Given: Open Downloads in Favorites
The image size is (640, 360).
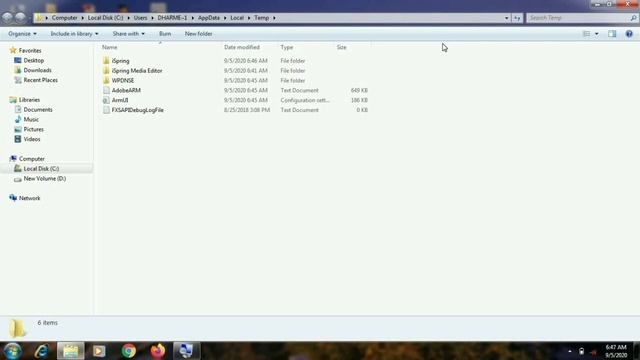Looking at the screenshot, I should 37,70.
